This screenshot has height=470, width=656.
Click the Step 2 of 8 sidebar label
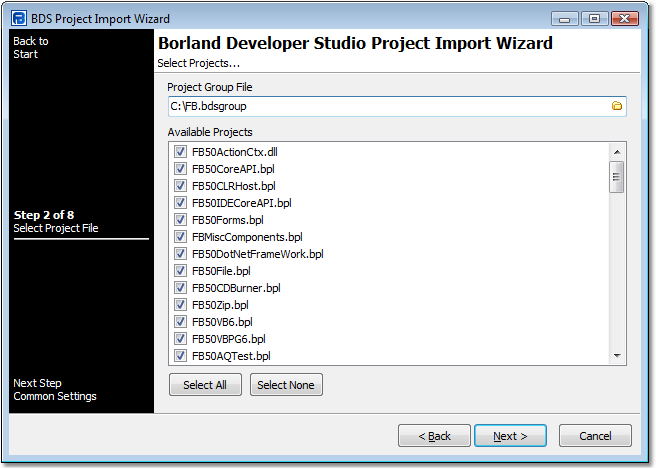(44, 215)
